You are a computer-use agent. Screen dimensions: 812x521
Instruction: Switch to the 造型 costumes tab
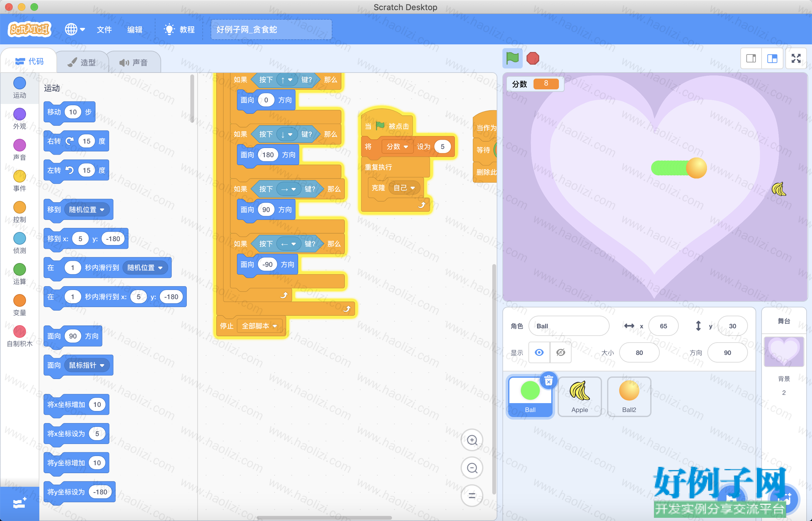pos(82,62)
